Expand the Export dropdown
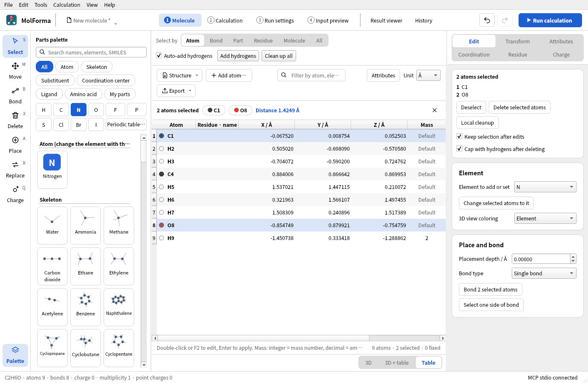This screenshot has width=588, height=383. tap(176, 91)
